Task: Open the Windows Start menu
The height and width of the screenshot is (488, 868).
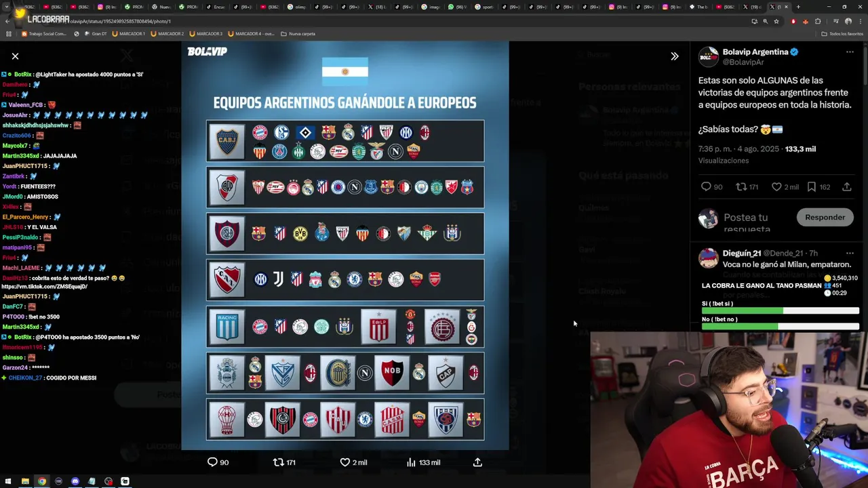Action: click(8, 481)
